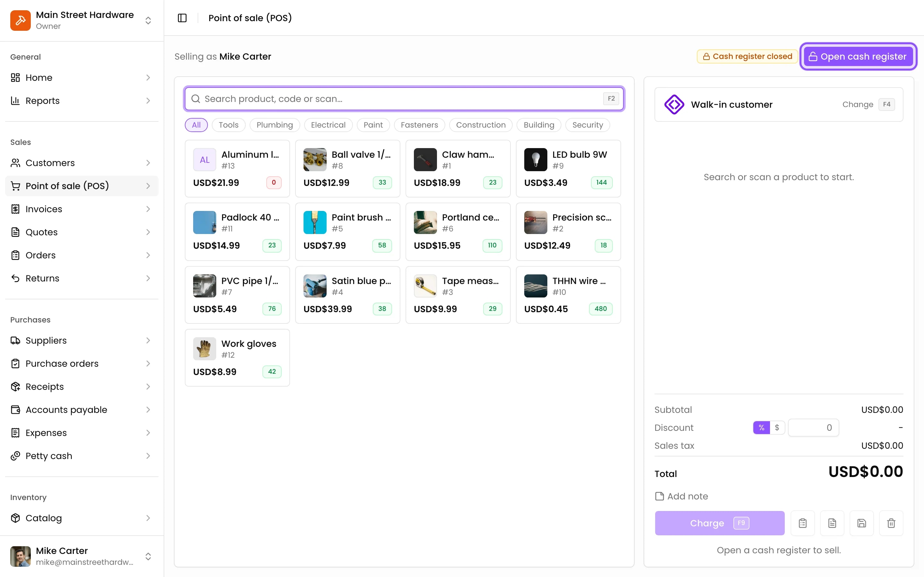Collapse the sidebar panel toggle icon
The image size is (924, 577).
182,18
